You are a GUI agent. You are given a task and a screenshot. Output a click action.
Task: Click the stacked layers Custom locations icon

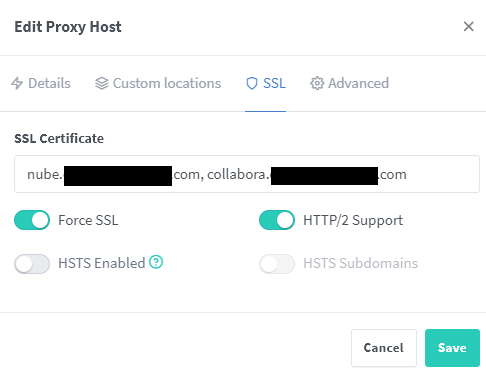(102, 83)
